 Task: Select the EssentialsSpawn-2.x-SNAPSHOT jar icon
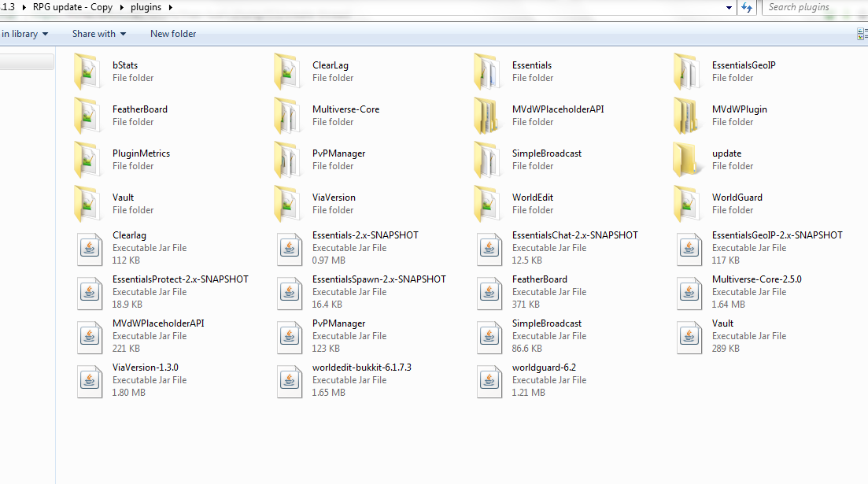point(290,293)
